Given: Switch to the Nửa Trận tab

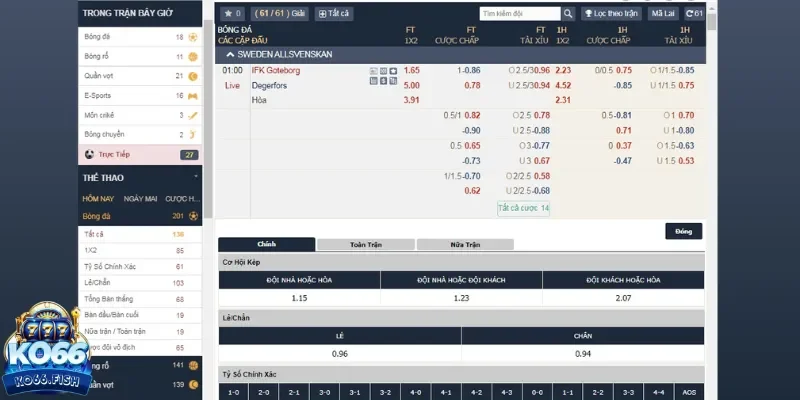Looking at the screenshot, I should [x=465, y=244].
